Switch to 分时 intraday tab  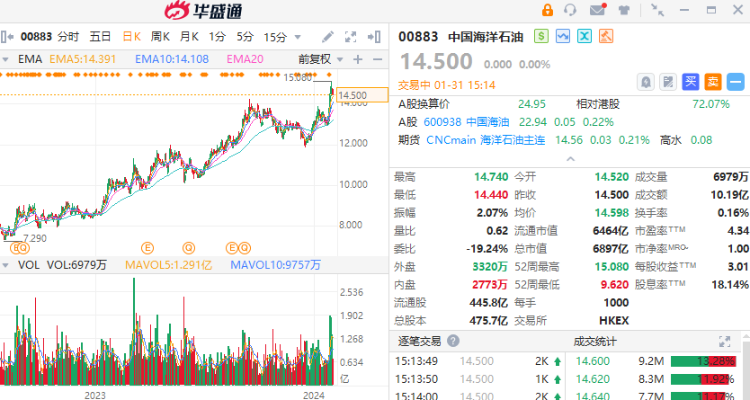click(x=68, y=36)
